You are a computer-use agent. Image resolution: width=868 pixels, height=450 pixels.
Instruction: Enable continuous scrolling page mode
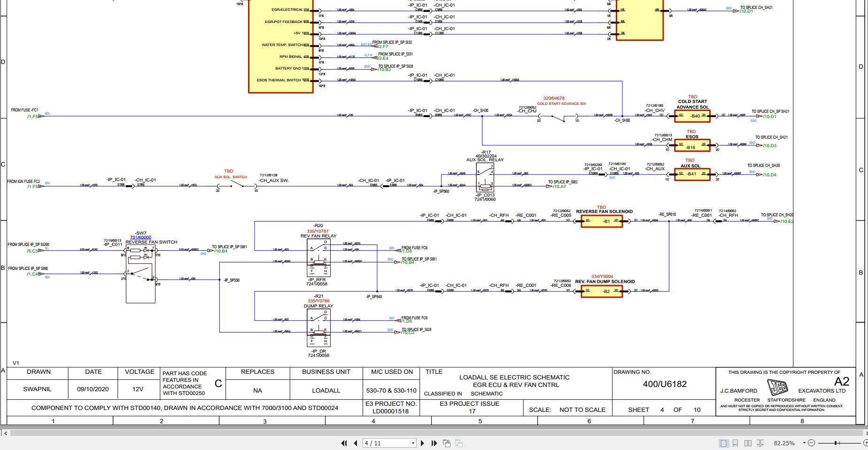(x=736, y=443)
